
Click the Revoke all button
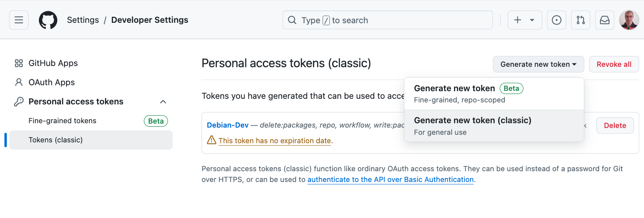(x=614, y=64)
